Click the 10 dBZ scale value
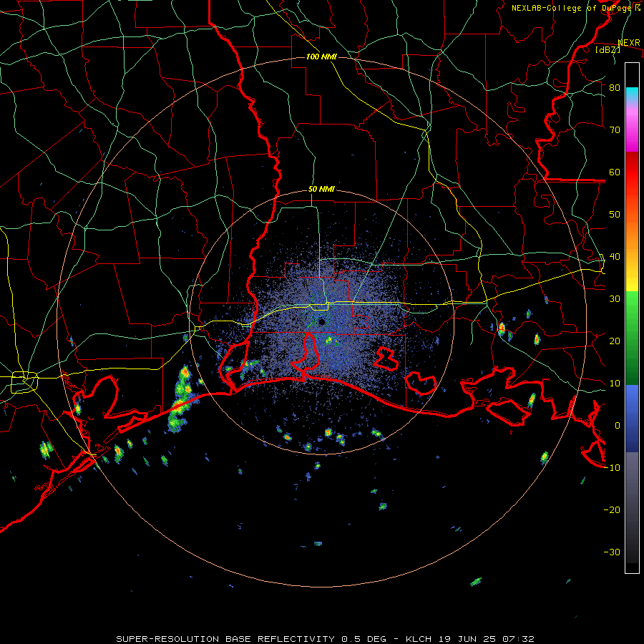Image resolution: width=644 pixels, height=644 pixels. [x=615, y=384]
